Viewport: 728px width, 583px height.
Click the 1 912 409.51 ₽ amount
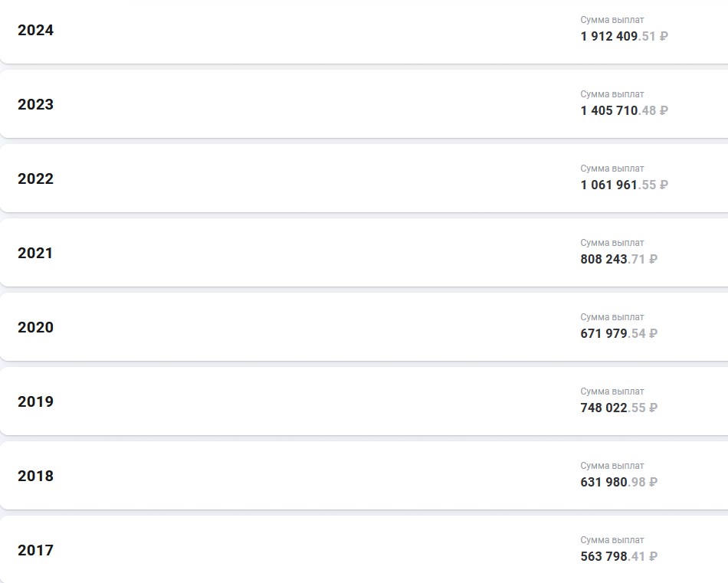pos(624,36)
